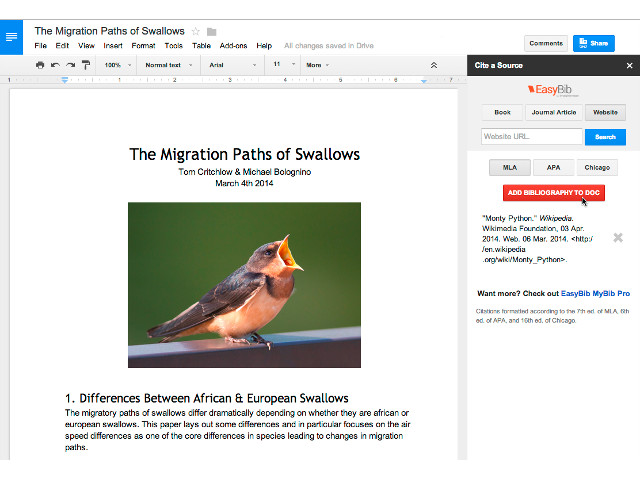This screenshot has height=480, width=640.
Task: Expand the Normal text style dropdown
Action: click(168, 65)
